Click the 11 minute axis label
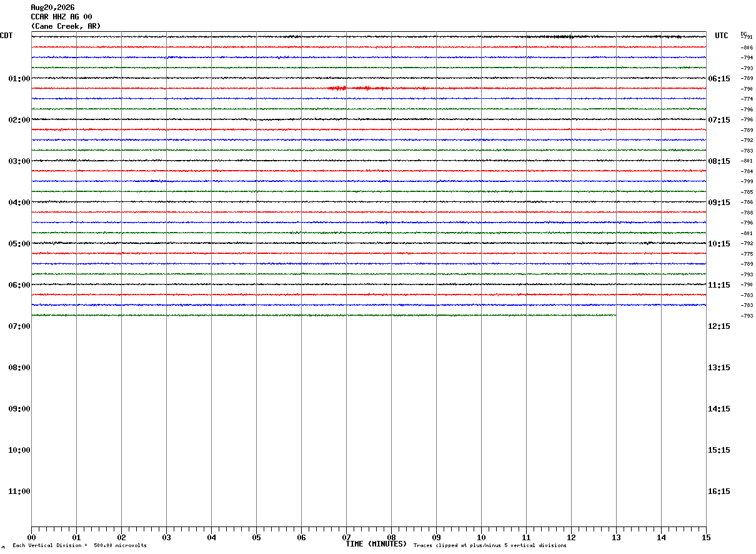This screenshot has width=756, height=554. [x=526, y=538]
